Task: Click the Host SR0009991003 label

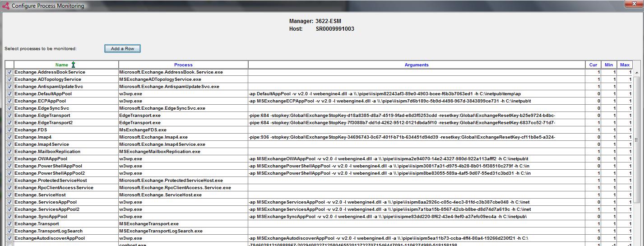Action: point(321,29)
